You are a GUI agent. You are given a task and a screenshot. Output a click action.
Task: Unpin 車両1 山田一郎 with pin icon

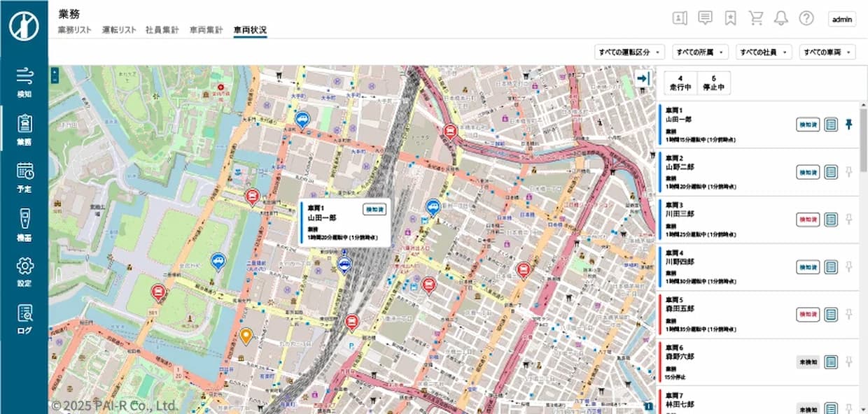pyautogui.click(x=849, y=124)
